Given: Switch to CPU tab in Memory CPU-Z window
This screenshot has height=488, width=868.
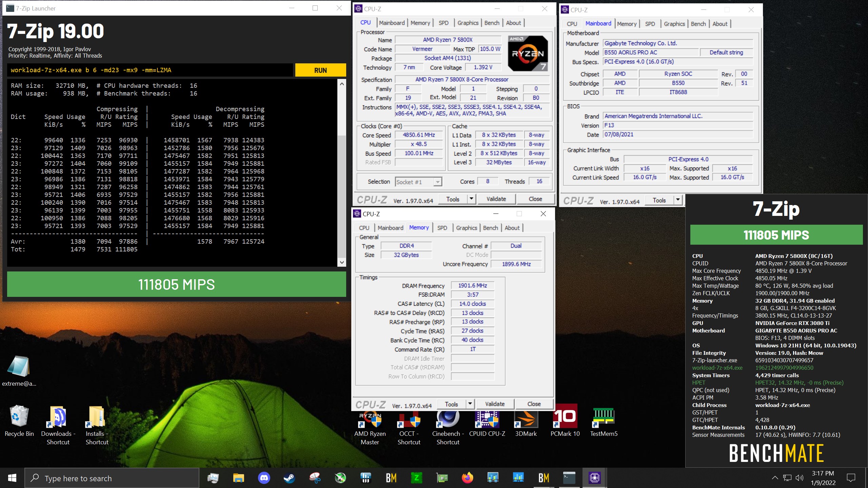Looking at the screenshot, I should coord(364,228).
